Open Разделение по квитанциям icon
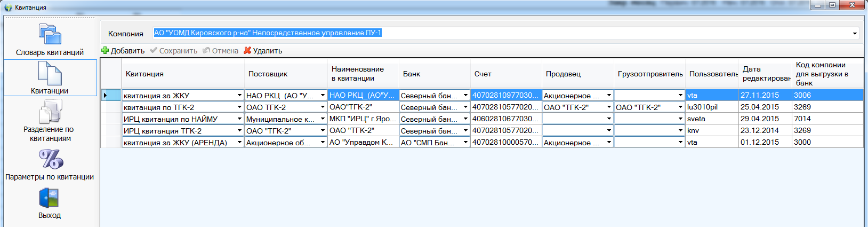Image resolution: width=868 pixels, height=227 pixels. coord(50,112)
